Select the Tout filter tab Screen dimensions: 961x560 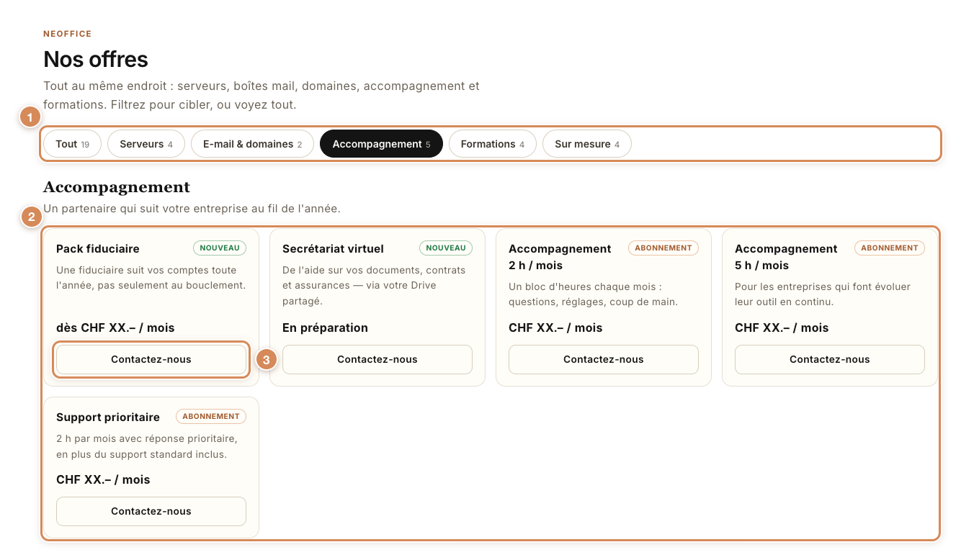(x=72, y=144)
